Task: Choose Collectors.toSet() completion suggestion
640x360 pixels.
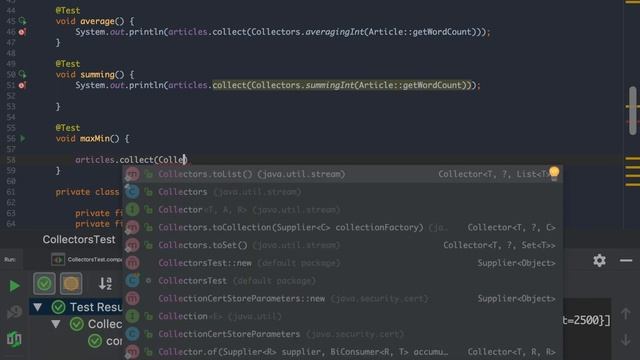Action: pos(343,245)
